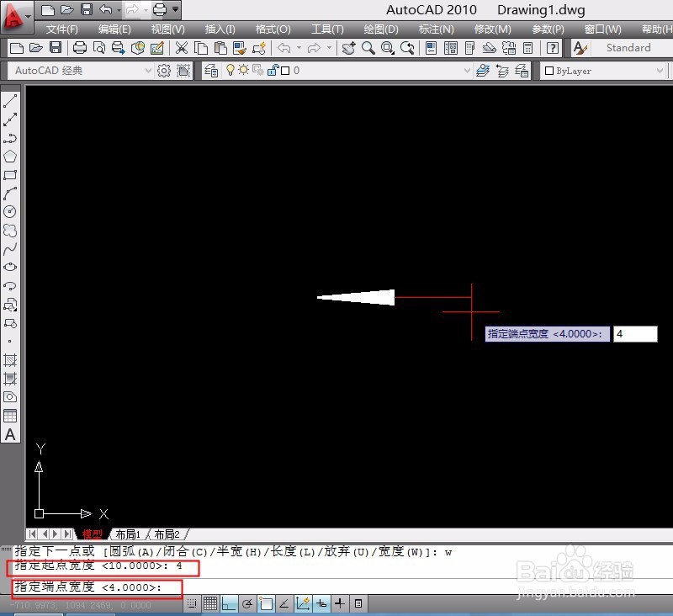Click the Save icon in standard toolbar
673x616 pixels.
[56, 48]
